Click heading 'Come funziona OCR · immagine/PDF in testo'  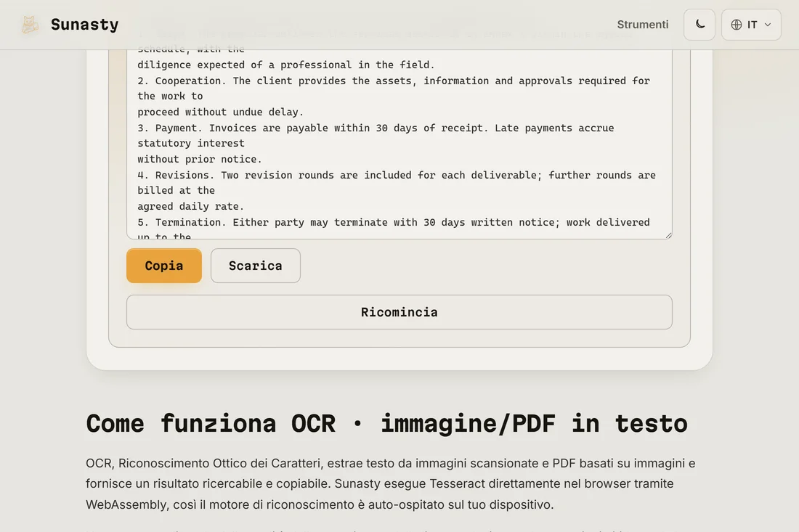pos(386,424)
